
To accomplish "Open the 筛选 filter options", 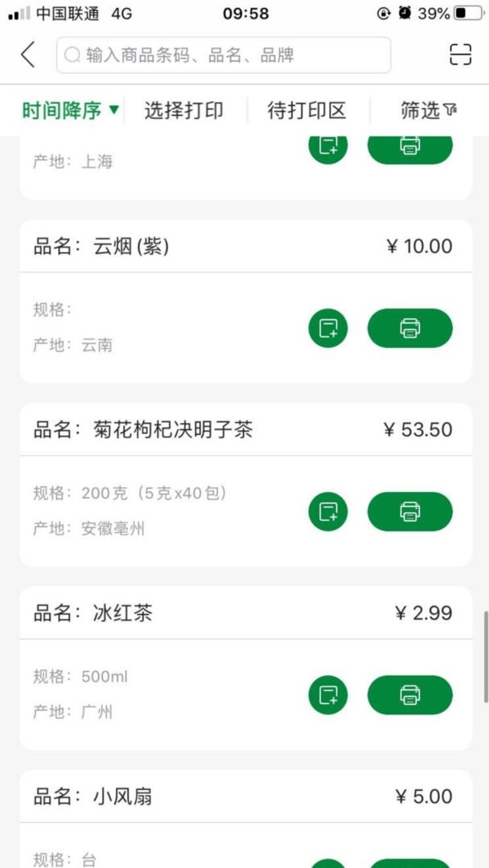I will (x=422, y=111).
